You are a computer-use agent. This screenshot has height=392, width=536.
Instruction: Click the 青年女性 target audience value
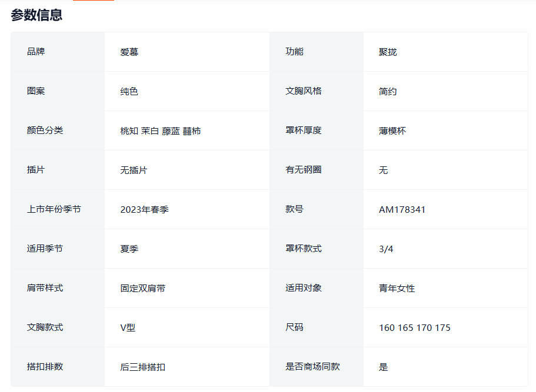coord(397,289)
